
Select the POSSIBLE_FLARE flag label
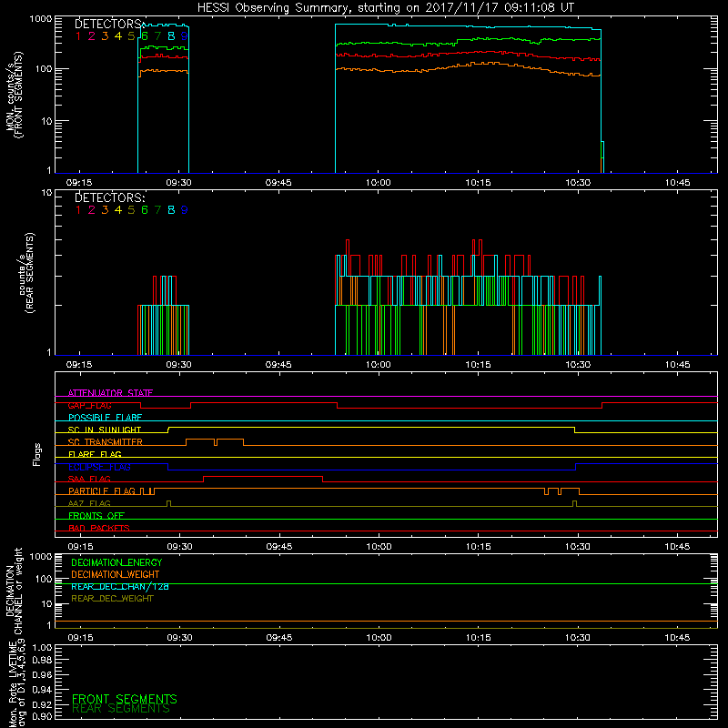click(105, 418)
